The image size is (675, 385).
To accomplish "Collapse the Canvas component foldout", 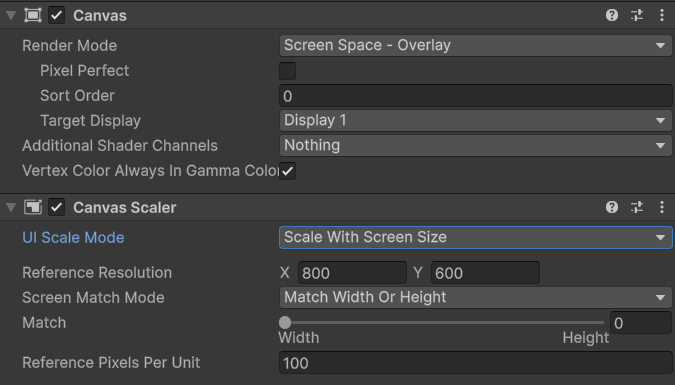I will tap(11, 16).
